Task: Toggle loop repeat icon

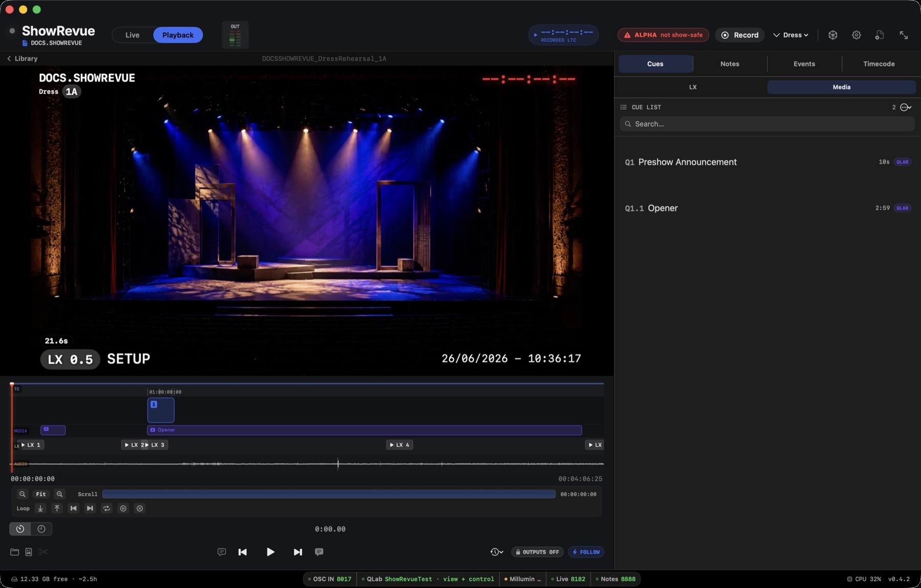Action: coord(106,508)
